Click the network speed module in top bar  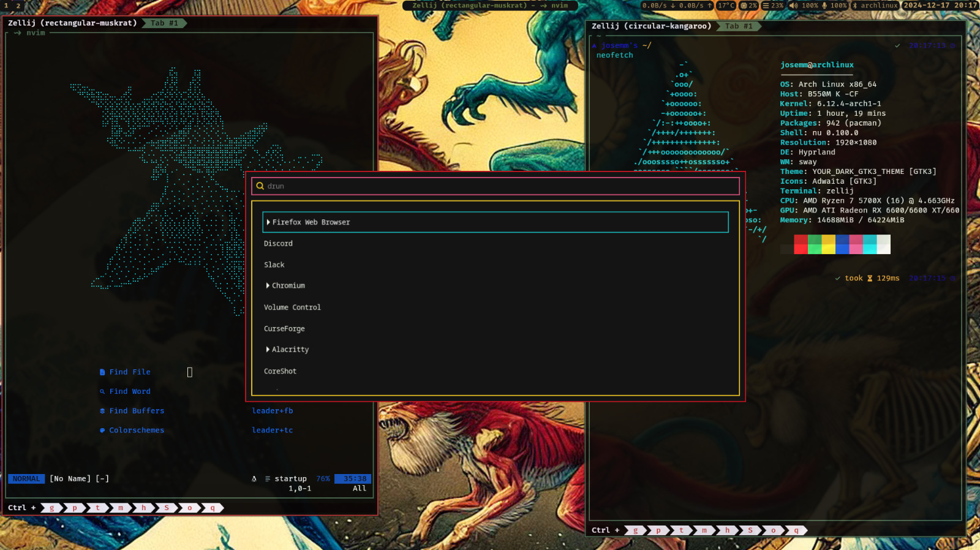[677, 6]
